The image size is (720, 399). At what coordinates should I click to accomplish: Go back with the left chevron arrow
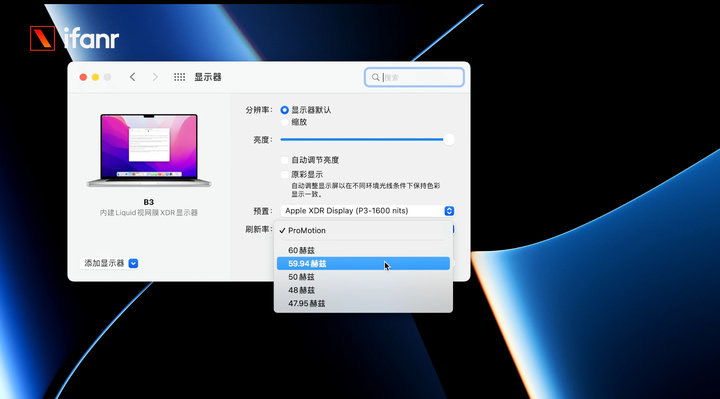pos(133,77)
